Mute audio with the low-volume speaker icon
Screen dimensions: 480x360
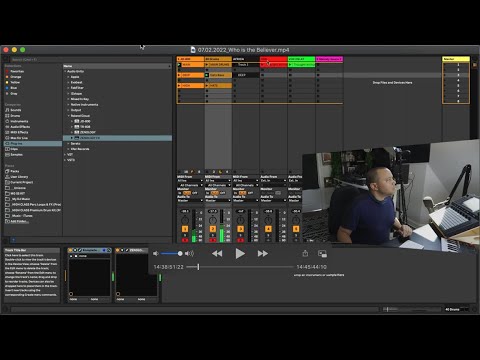coord(156,254)
